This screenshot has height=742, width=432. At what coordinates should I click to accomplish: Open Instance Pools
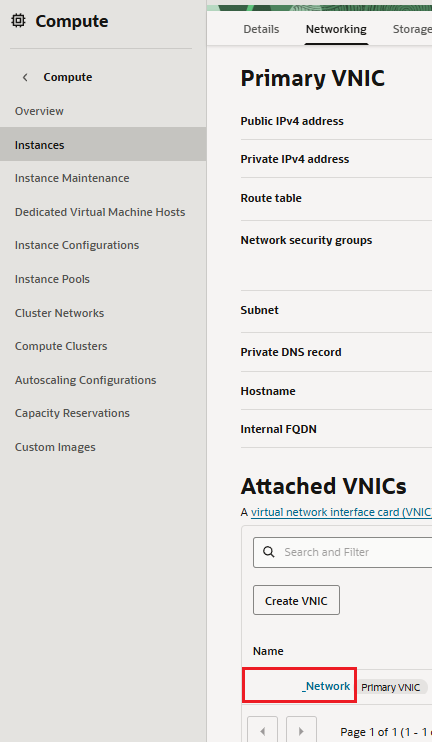click(52, 279)
